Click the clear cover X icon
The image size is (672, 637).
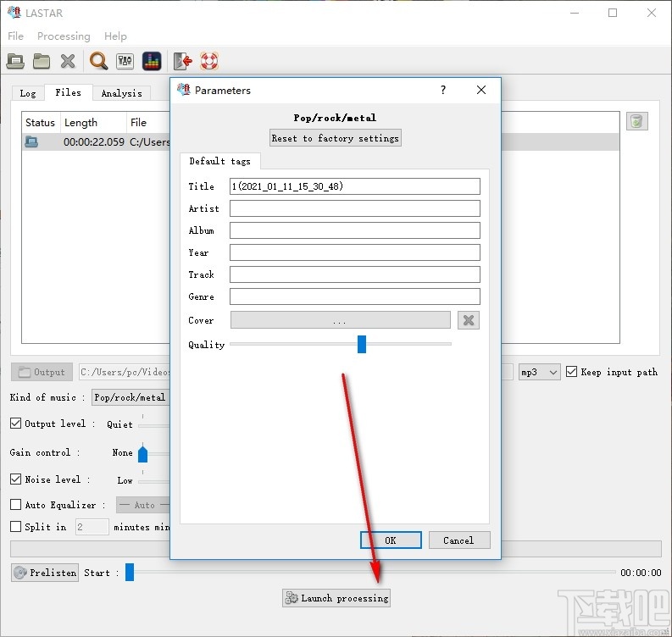469,320
